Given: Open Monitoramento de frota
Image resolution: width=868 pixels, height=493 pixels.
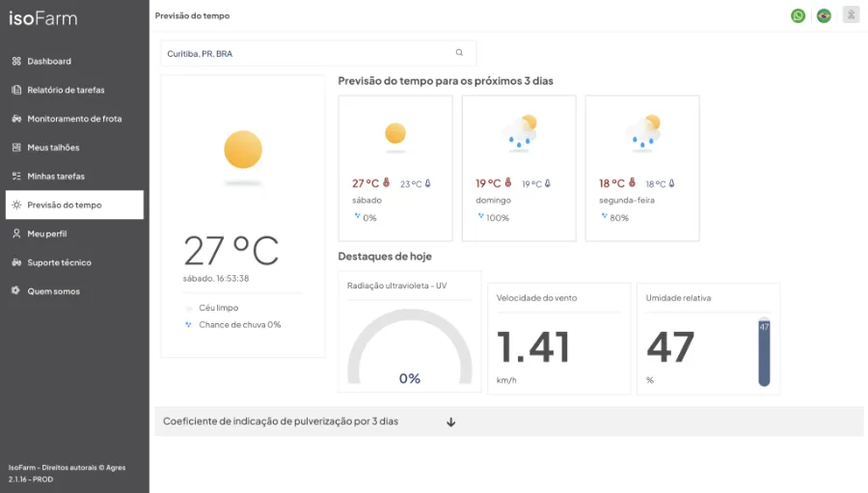Looking at the screenshot, I should pos(74,119).
